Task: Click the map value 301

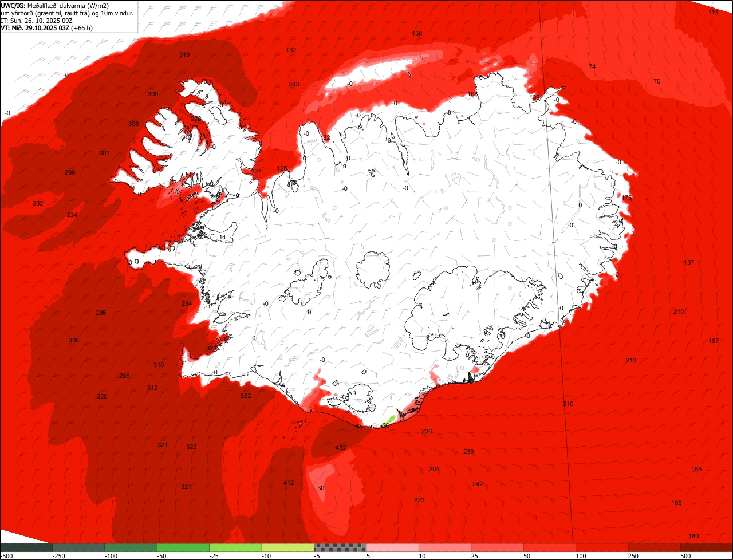Action: tap(104, 153)
